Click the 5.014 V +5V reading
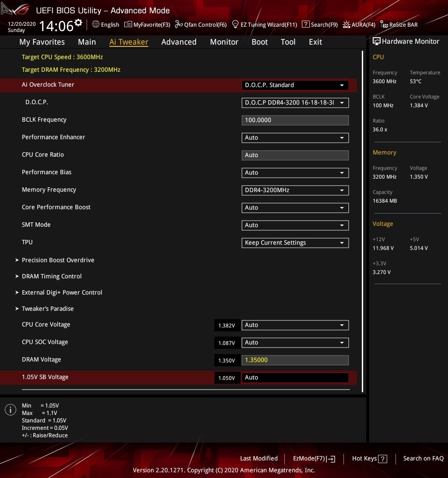 point(419,248)
